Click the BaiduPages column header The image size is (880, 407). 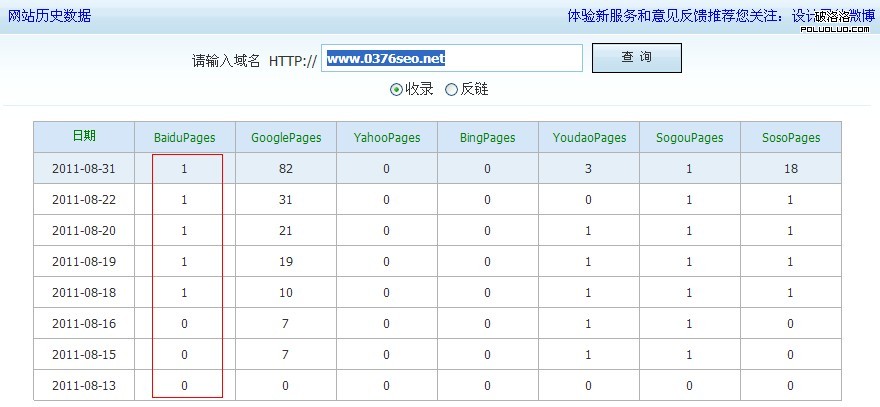185,138
